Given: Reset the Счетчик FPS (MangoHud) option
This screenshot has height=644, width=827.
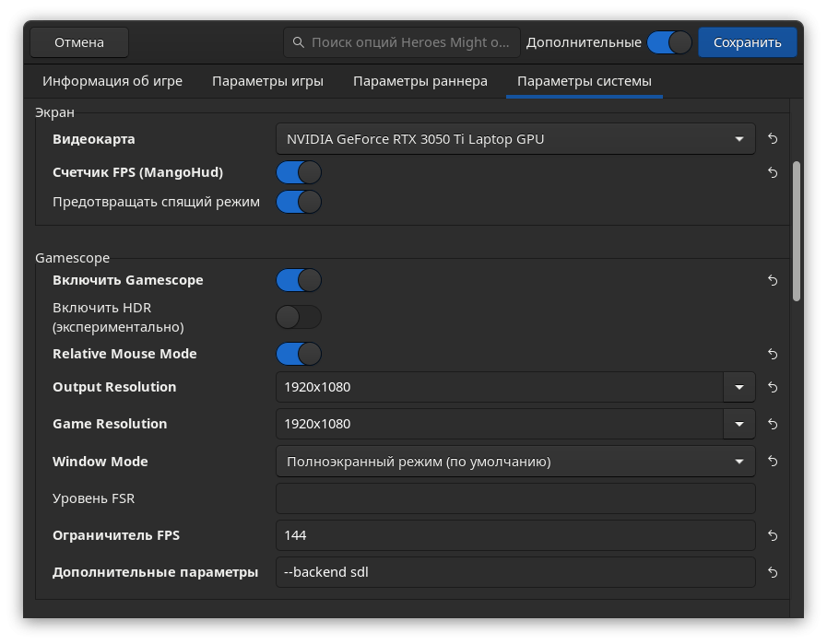Looking at the screenshot, I should pyautogui.click(x=773, y=172).
